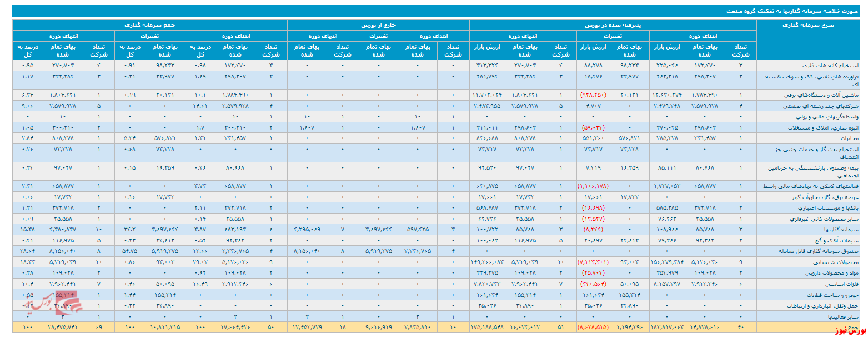
Task: Select the 'مخابرات' row label
Action: [x=850, y=137]
